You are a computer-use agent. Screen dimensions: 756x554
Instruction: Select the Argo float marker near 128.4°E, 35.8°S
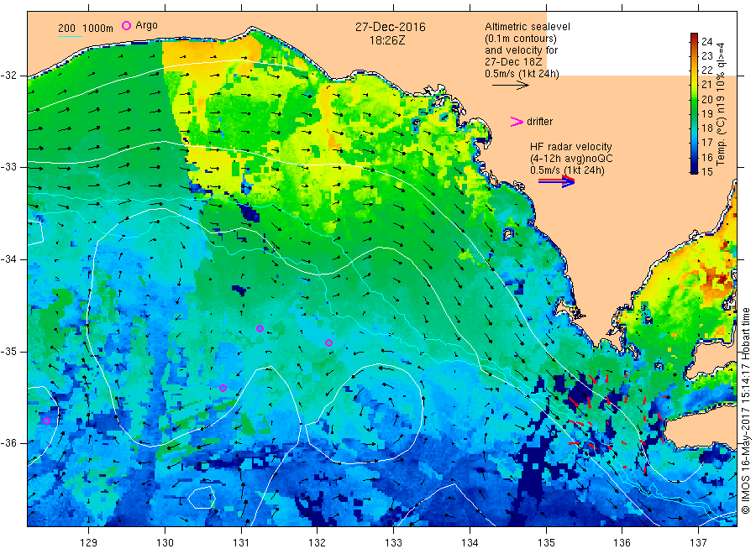pos(47,421)
